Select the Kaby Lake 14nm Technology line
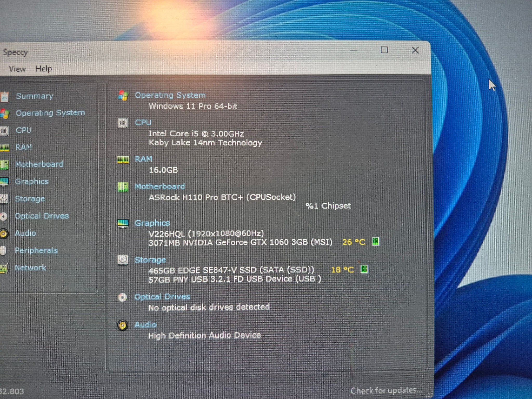The height and width of the screenshot is (399, 532). [205, 143]
